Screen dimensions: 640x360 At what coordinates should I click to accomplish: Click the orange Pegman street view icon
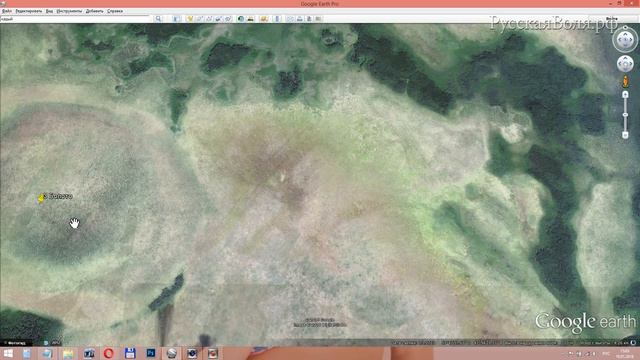click(x=625, y=82)
